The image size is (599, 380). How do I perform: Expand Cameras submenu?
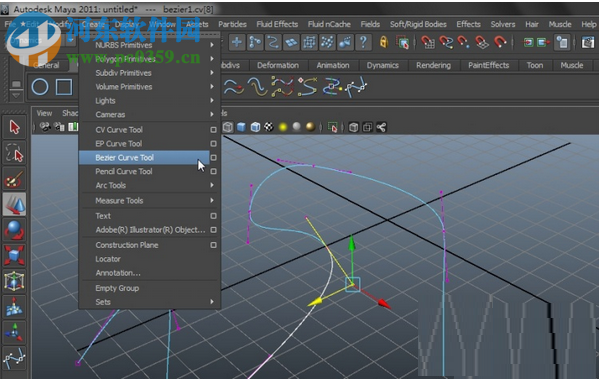pos(149,115)
